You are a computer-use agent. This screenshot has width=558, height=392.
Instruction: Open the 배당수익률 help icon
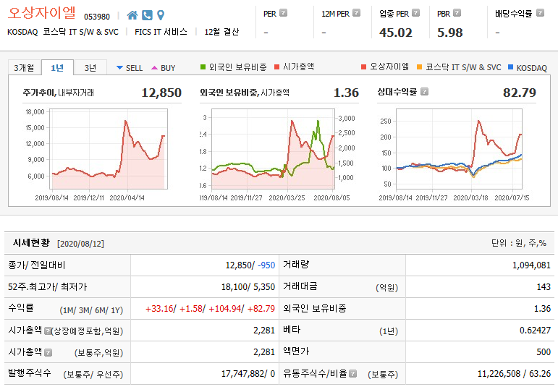point(540,13)
